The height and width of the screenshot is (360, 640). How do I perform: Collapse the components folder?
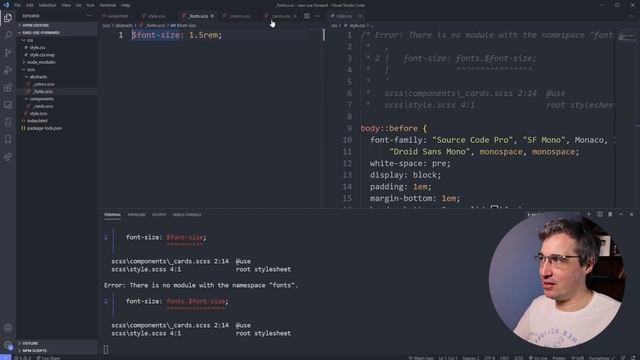point(57,99)
